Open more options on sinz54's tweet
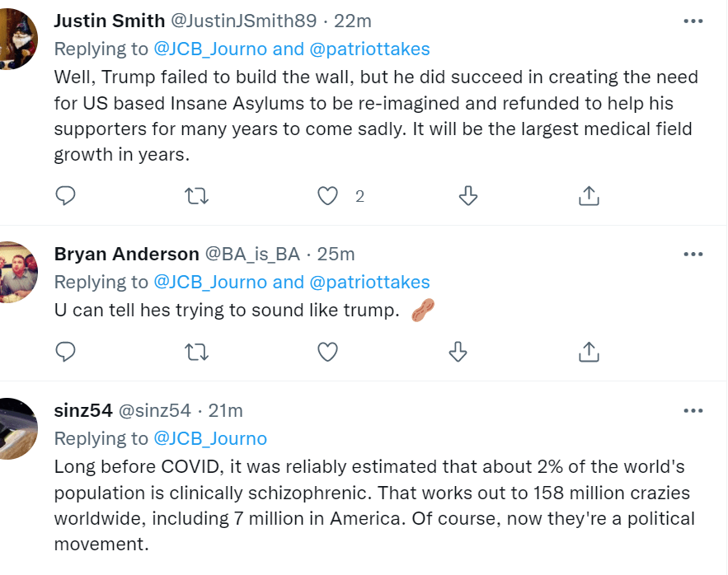The height and width of the screenshot is (575, 728). point(693,409)
